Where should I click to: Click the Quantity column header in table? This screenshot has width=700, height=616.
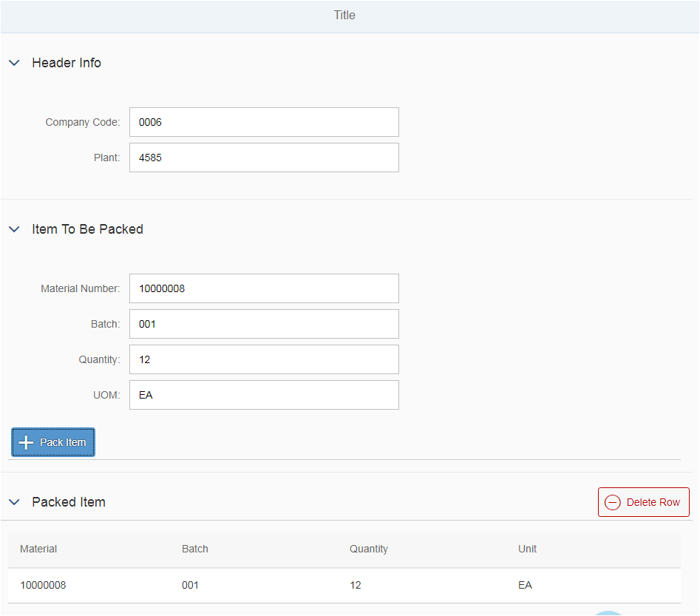click(x=369, y=549)
